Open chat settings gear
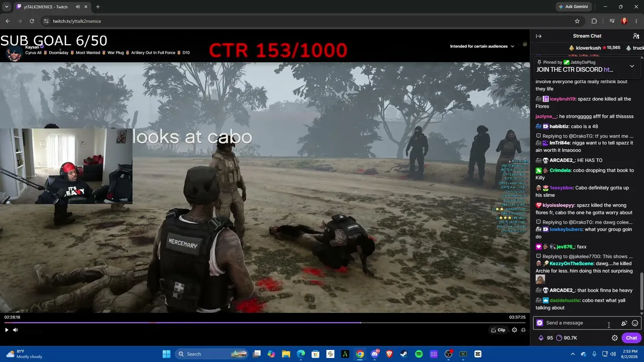 615,338
